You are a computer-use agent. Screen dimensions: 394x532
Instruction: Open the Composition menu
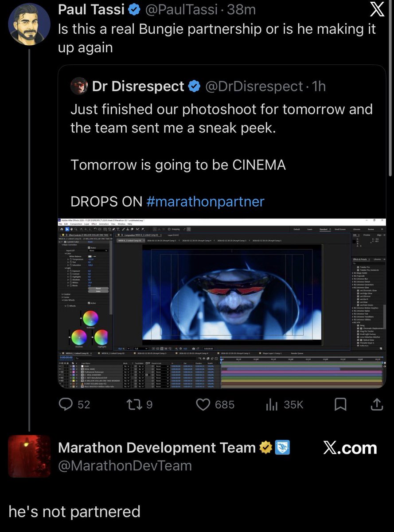coord(75,224)
